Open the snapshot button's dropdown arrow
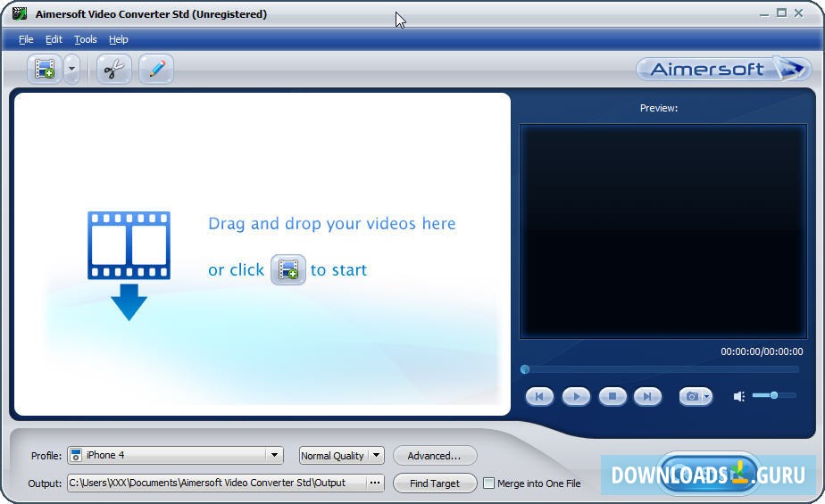 (x=707, y=396)
